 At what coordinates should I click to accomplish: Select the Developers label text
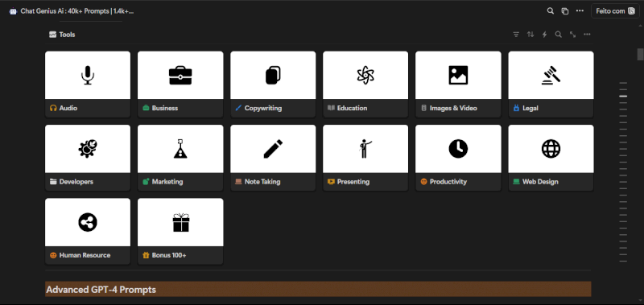coord(76,182)
